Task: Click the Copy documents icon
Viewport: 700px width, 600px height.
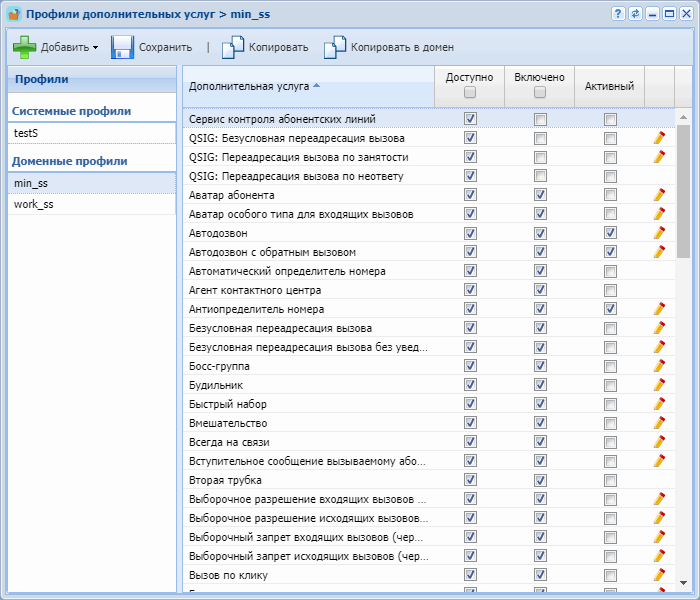Action: [233, 47]
